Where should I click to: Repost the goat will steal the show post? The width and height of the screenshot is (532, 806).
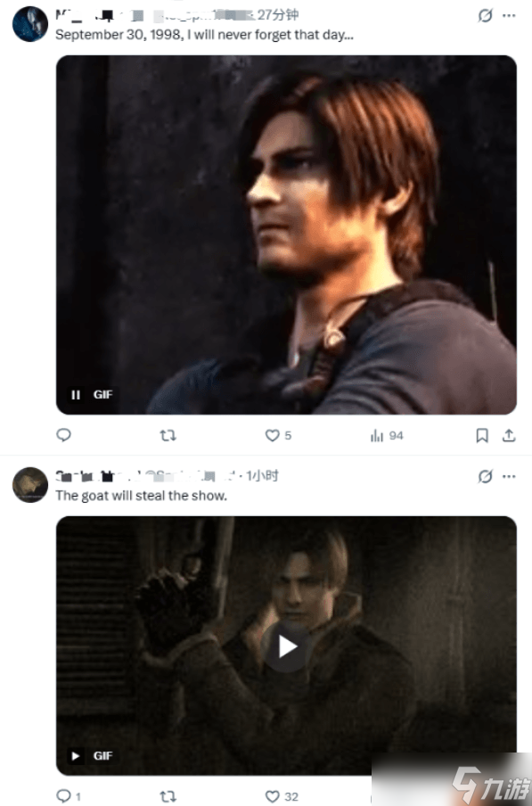point(168,796)
